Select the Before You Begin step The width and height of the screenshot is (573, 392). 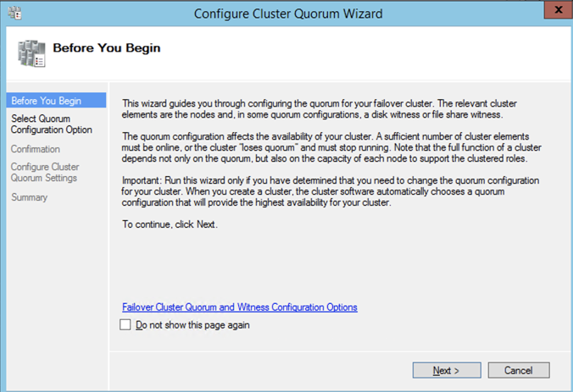click(47, 101)
